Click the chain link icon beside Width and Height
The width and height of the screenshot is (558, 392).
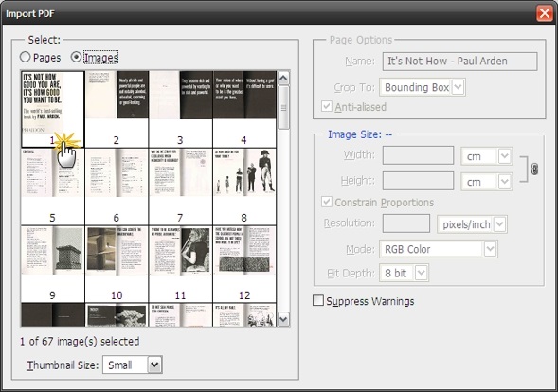(x=534, y=169)
